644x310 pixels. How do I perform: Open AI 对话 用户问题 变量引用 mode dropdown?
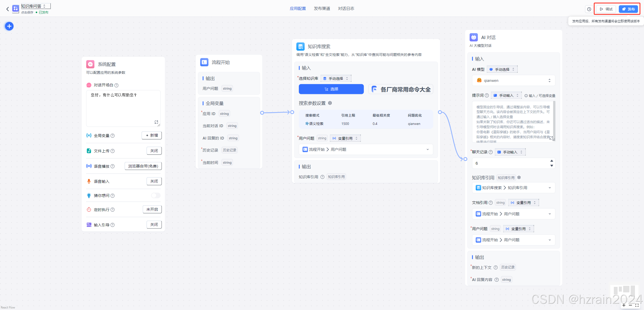[518, 229]
